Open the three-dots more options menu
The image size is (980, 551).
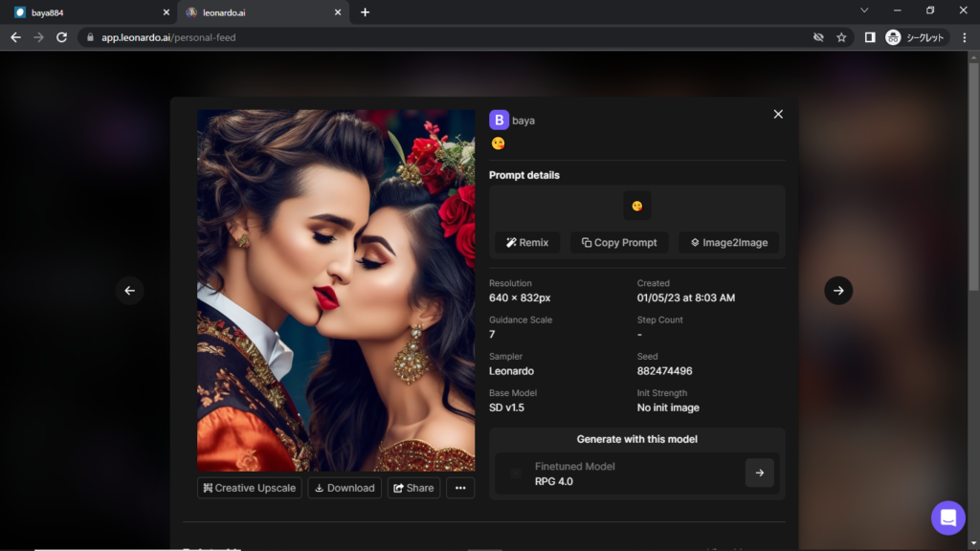point(460,488)
